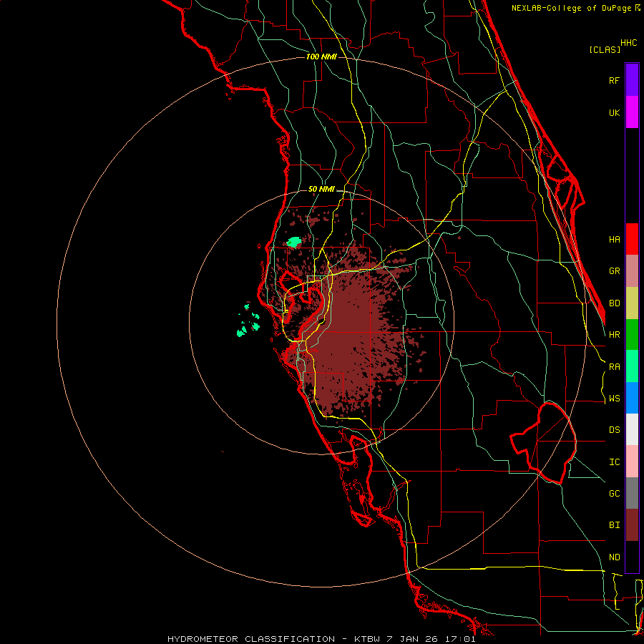This screenshot has width=644, height=644.
Task: Click the BI brown legend swatch
Action: point(632,525)
